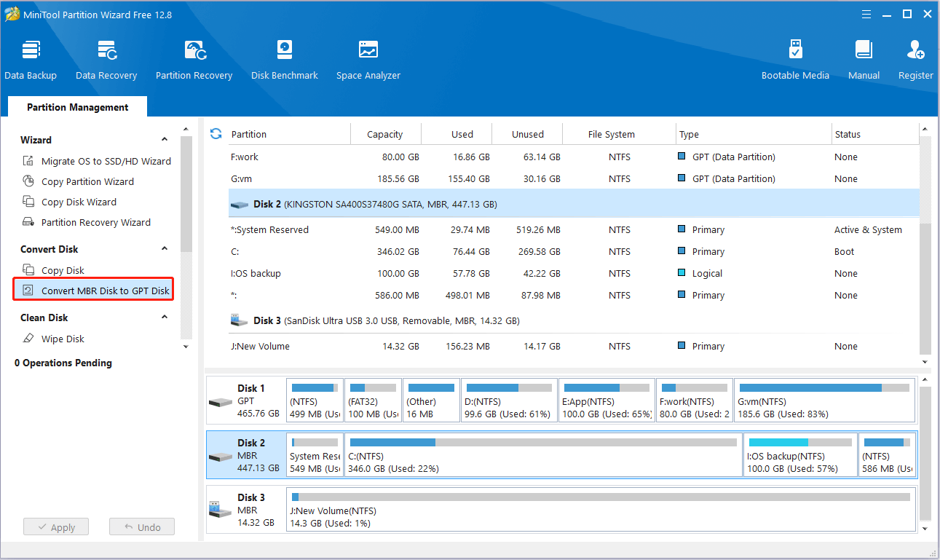Click the refresh icon beside Partition header

[x=216, y=134]
